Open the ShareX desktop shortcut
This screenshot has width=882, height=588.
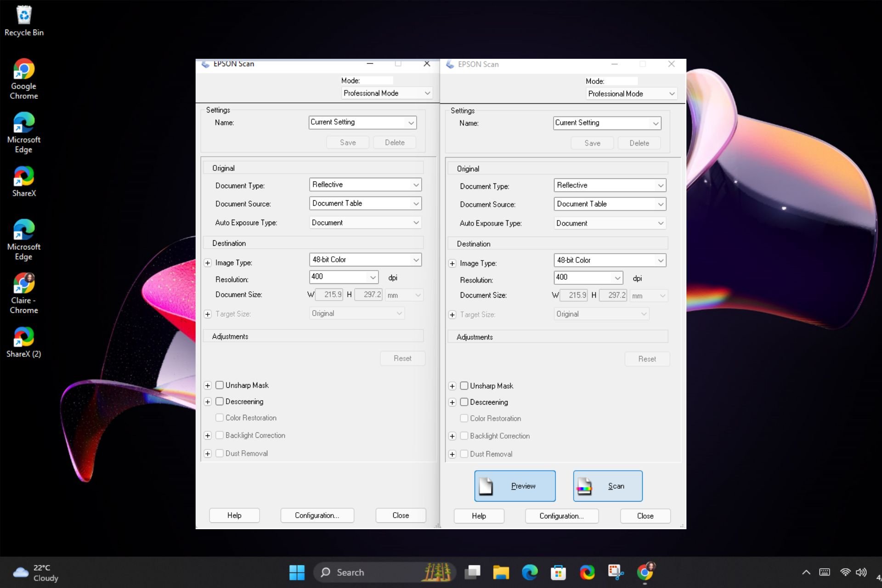point(24,182)
